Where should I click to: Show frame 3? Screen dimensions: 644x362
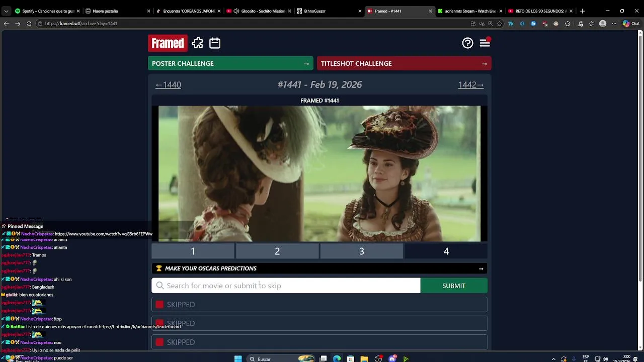[x=362, y=251]
